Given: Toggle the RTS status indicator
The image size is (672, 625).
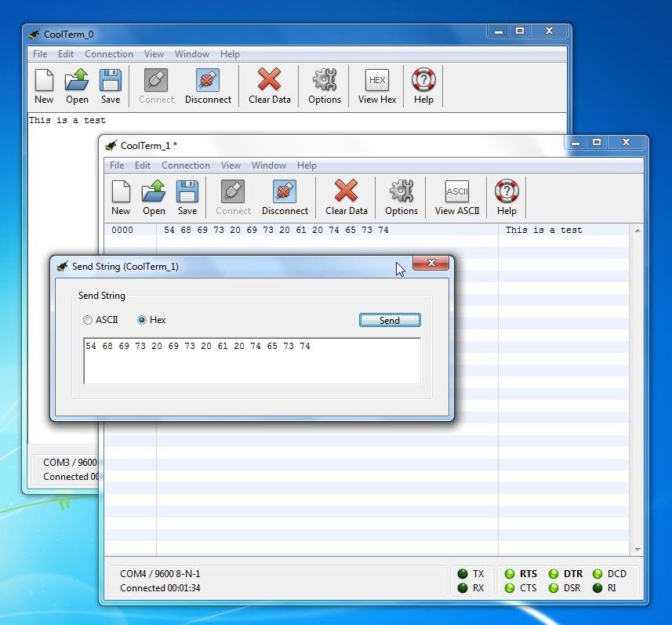Looking at the screenshot, I should [x=510, y=574].
